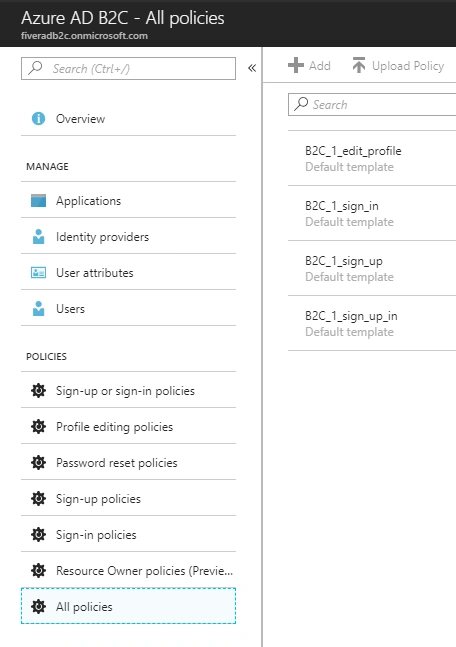Focus the policies Search field
The height and width of the screenshot is (647, 456).
tap(372, 104)
